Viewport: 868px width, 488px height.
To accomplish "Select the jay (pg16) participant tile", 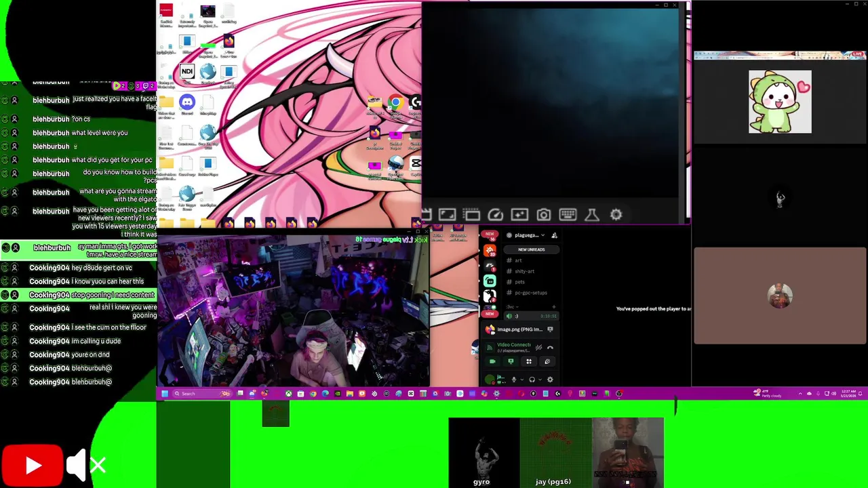I will (555, 453).
